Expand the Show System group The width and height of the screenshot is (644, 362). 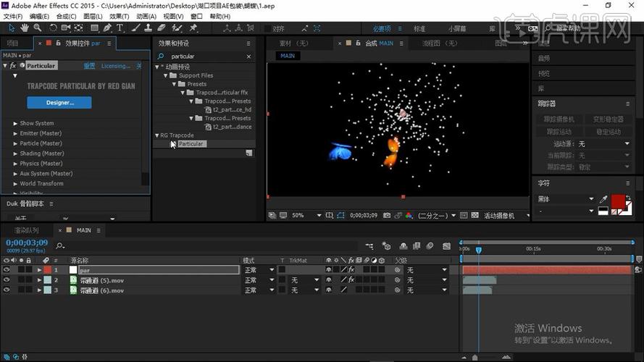15,123
